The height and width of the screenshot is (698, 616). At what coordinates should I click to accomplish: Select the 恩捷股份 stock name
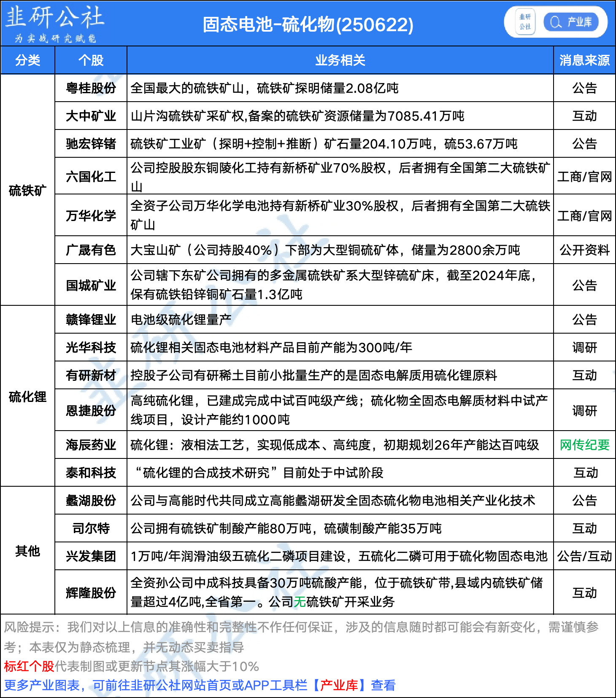91,410
